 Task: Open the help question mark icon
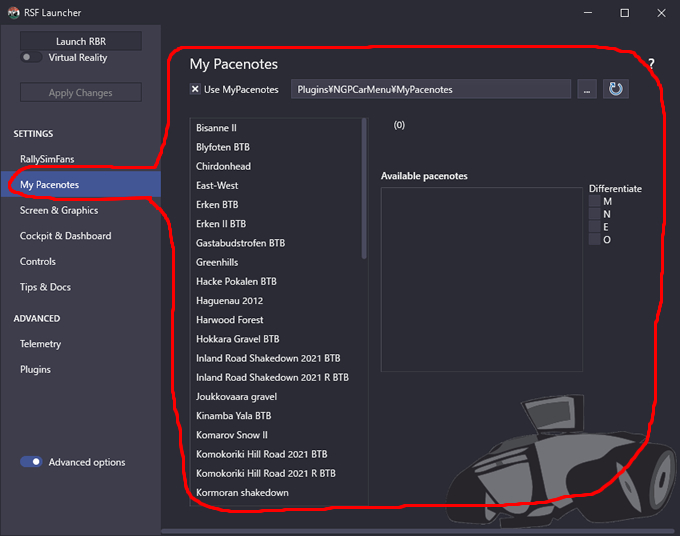[651, 64]
